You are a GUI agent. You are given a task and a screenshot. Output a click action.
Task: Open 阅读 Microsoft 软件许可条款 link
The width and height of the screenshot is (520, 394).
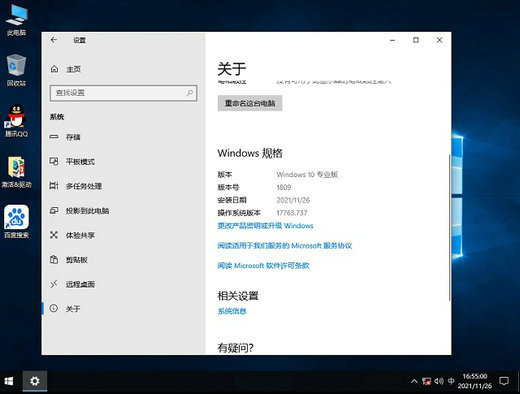263,266
